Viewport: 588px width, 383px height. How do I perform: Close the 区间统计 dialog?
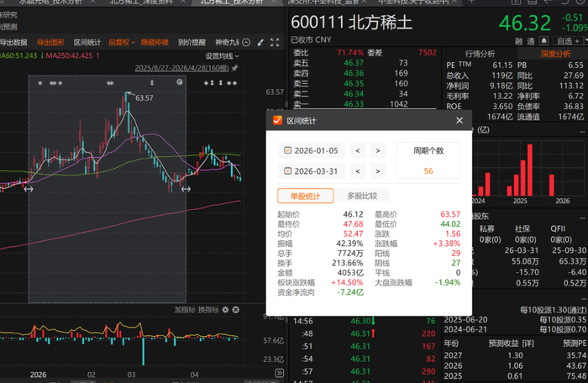[459, 121]
